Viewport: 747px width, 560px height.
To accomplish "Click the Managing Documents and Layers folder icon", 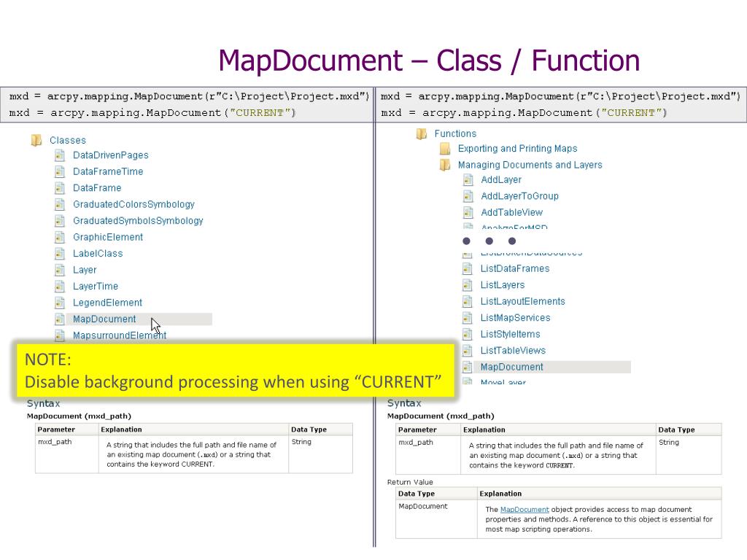I will point(445,165).
